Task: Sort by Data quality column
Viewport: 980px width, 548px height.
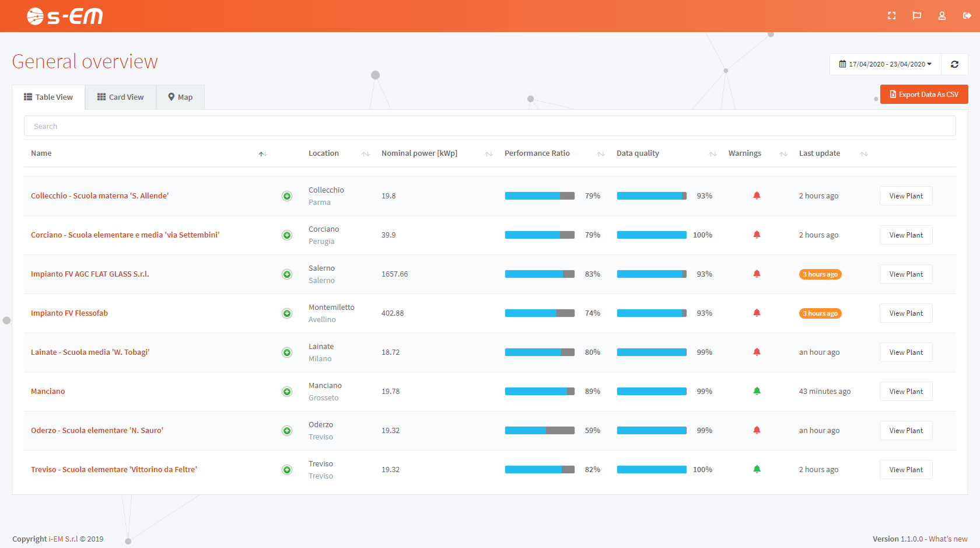Action: (713, 154)
